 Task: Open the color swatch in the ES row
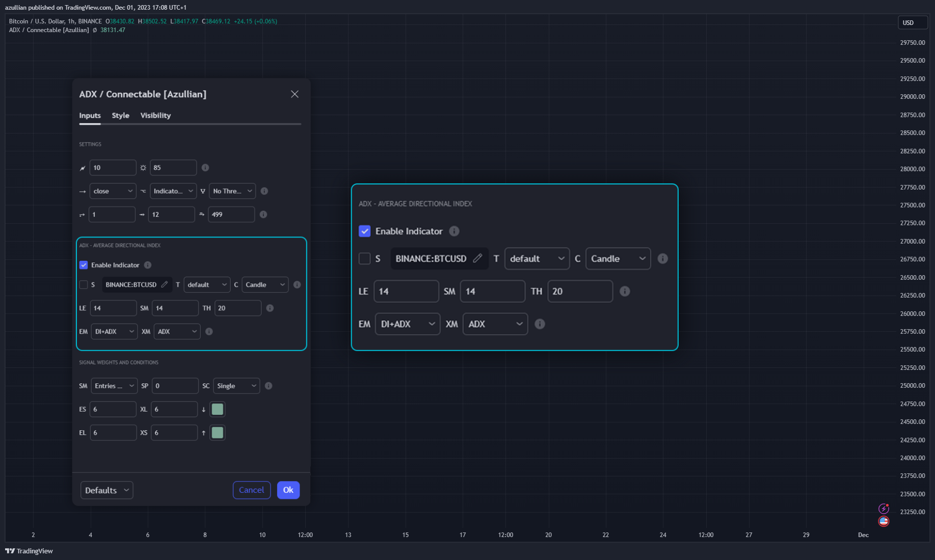(x=218, y=409)
